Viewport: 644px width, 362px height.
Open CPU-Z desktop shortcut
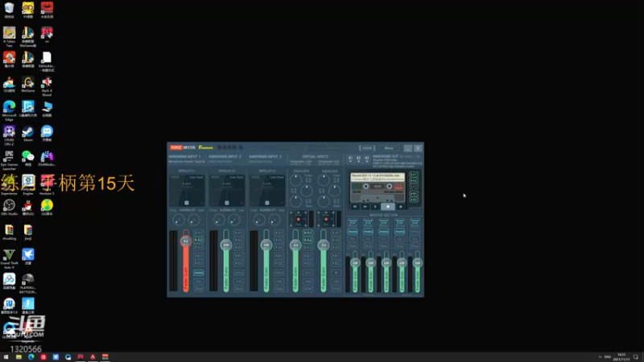tap(9, 135)
